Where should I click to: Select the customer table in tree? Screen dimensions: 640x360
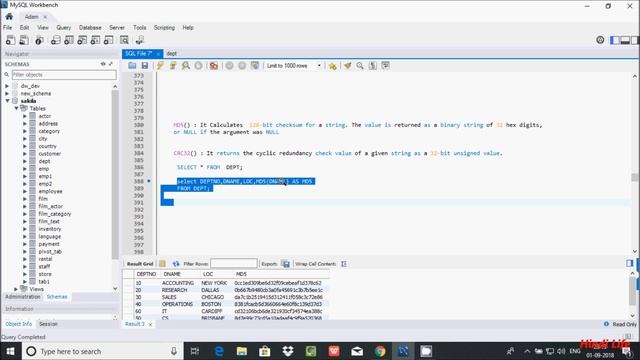[50, 154]
